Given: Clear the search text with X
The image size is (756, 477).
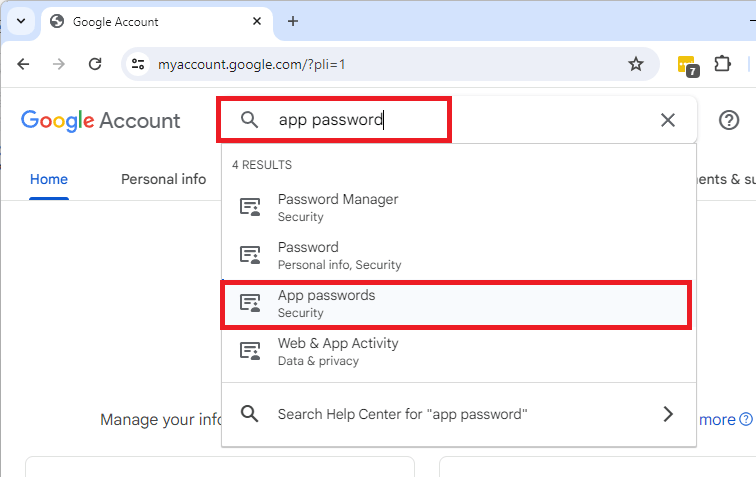Looking at the screenshot, I should point(668,120).
